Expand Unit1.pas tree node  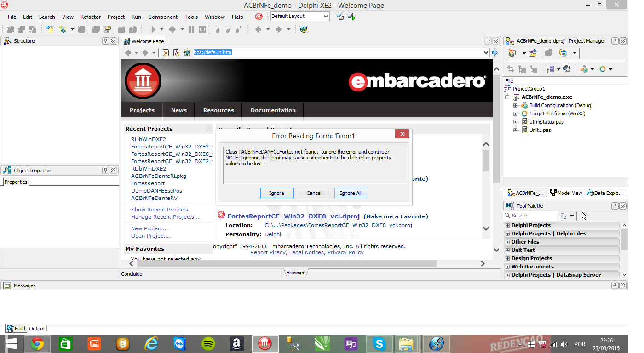516,130
